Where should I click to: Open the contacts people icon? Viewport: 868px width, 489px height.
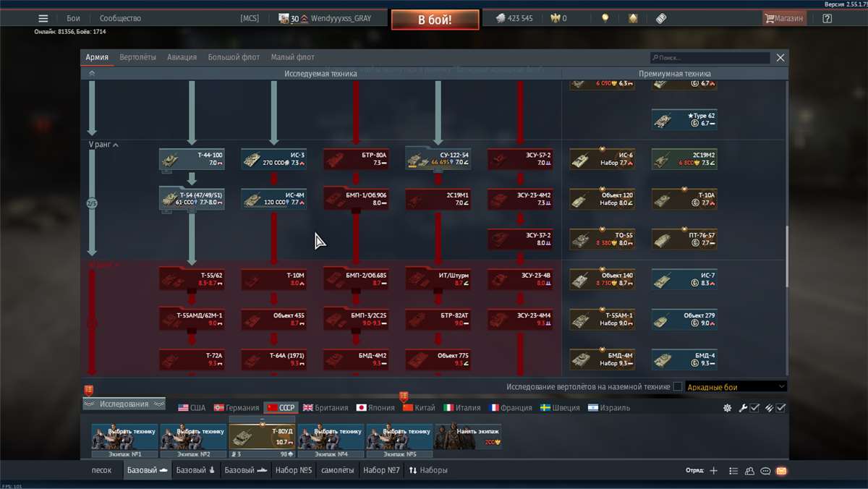749,471
